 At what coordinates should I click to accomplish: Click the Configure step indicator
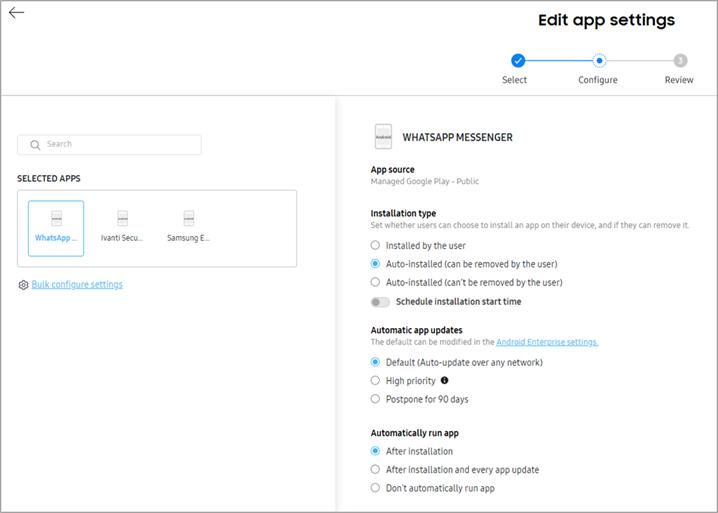tap(599, 60)
